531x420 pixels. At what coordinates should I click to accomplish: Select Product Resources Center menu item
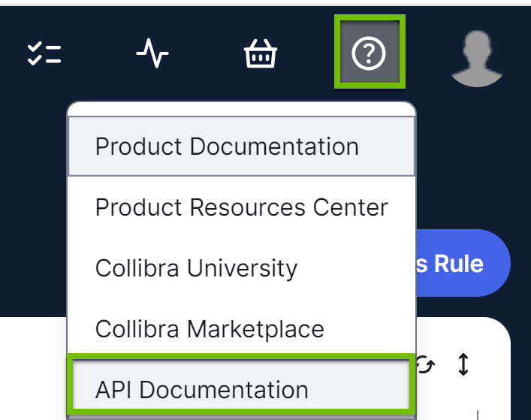241,207
